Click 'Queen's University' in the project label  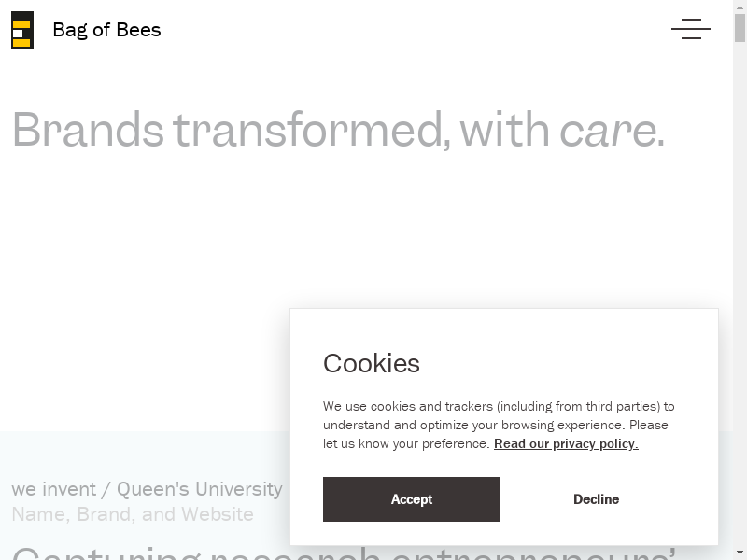coord(199,489)
